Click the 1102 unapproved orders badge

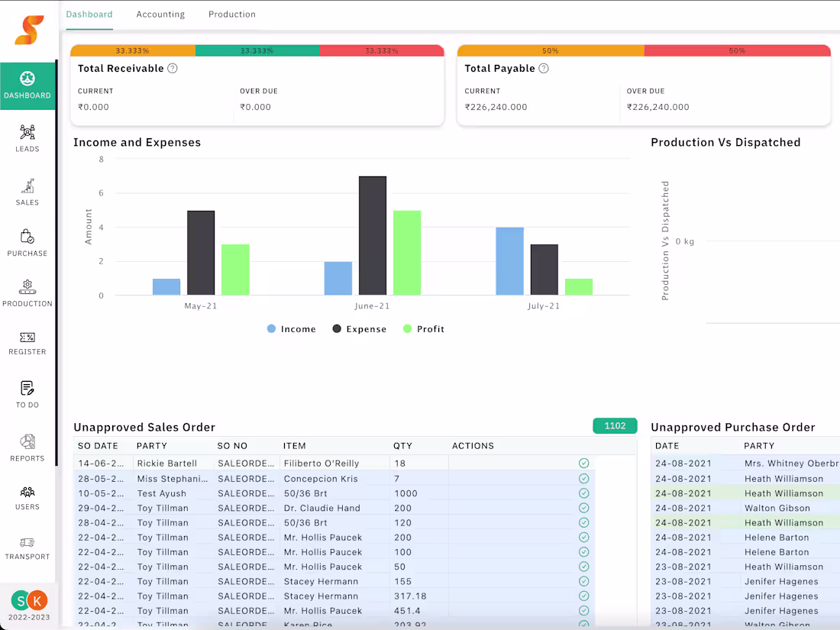coord(615,426)
